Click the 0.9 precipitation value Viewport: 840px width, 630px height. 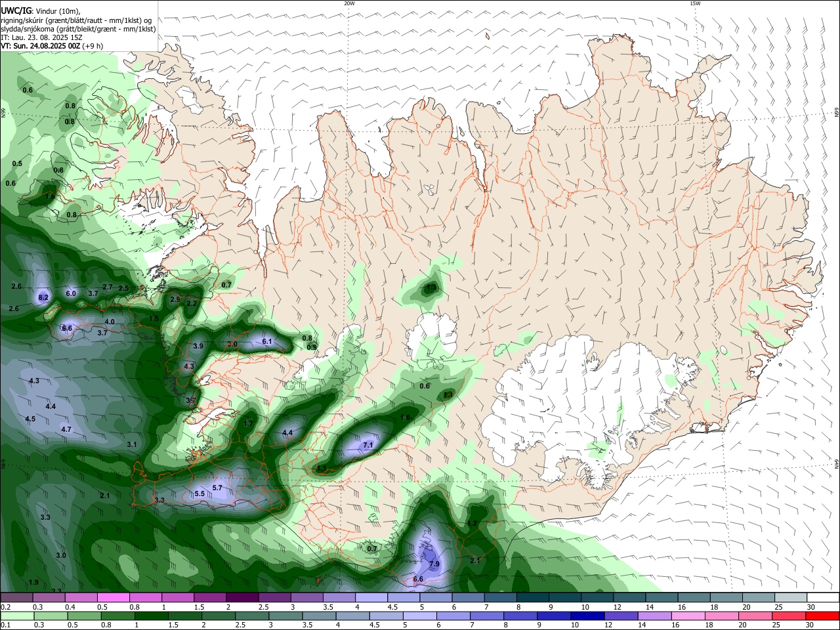point(312,347)
